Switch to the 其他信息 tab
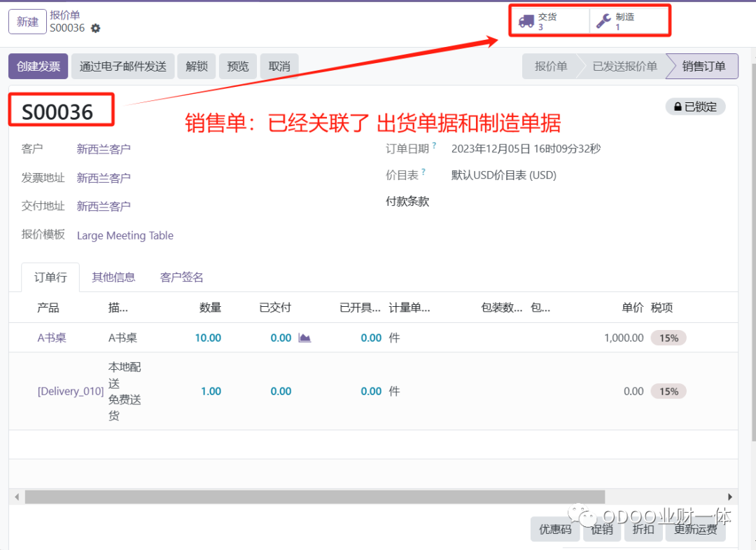This screenshot has height=550, width=756. click(x=113, y=277)
